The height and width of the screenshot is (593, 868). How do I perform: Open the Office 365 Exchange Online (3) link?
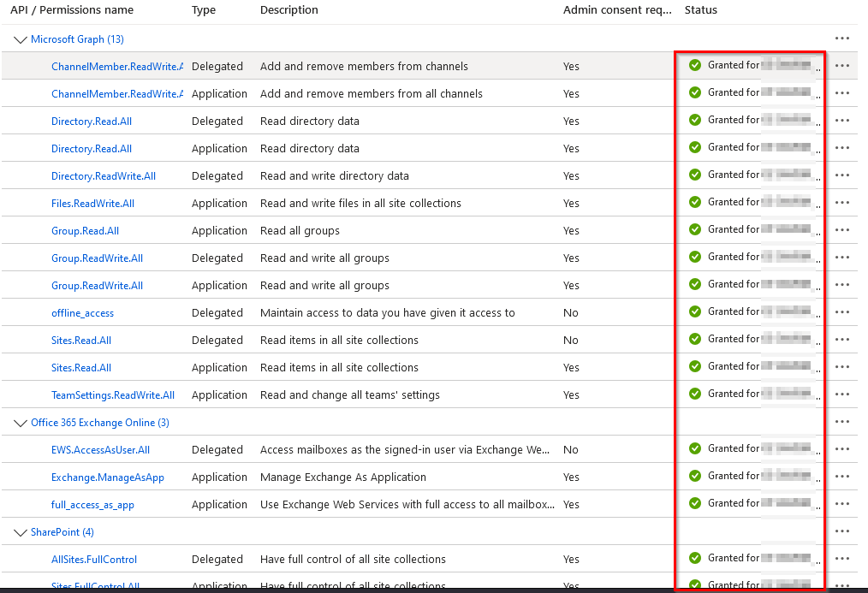tap(99, 423)
